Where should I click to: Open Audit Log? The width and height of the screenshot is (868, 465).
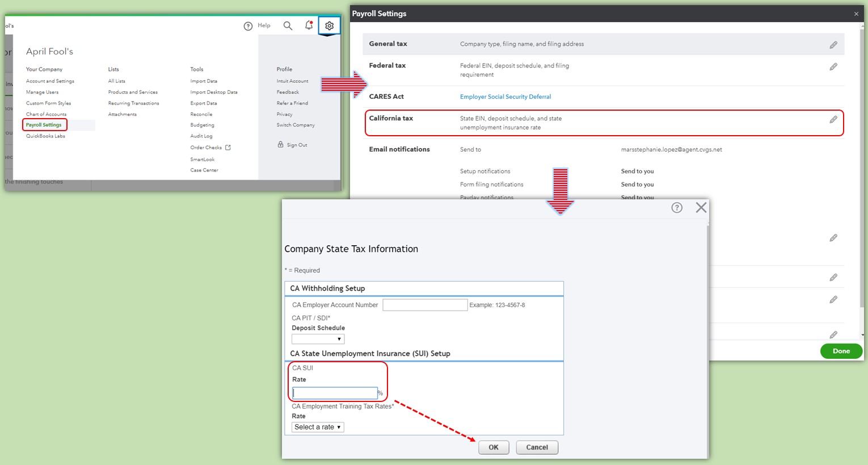(201, 136)
